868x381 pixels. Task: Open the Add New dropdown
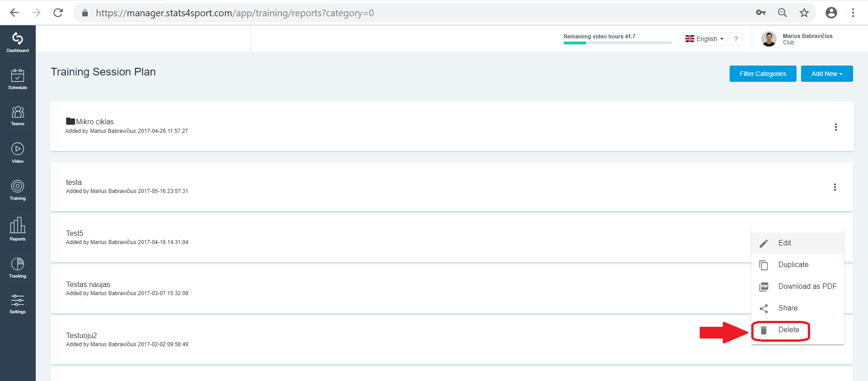tap(827, 74)
